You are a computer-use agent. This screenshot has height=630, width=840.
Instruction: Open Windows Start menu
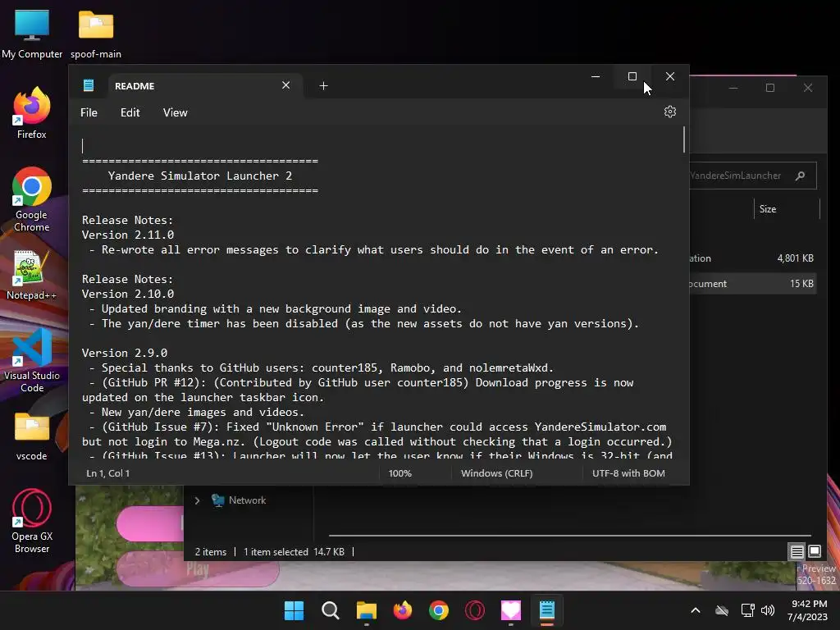point(294,610)
